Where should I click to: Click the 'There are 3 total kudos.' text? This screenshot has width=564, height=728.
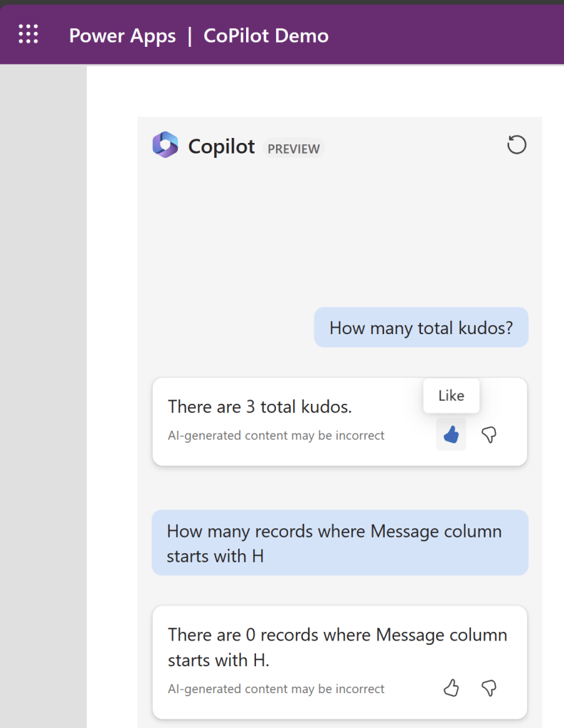pos(260,407)
